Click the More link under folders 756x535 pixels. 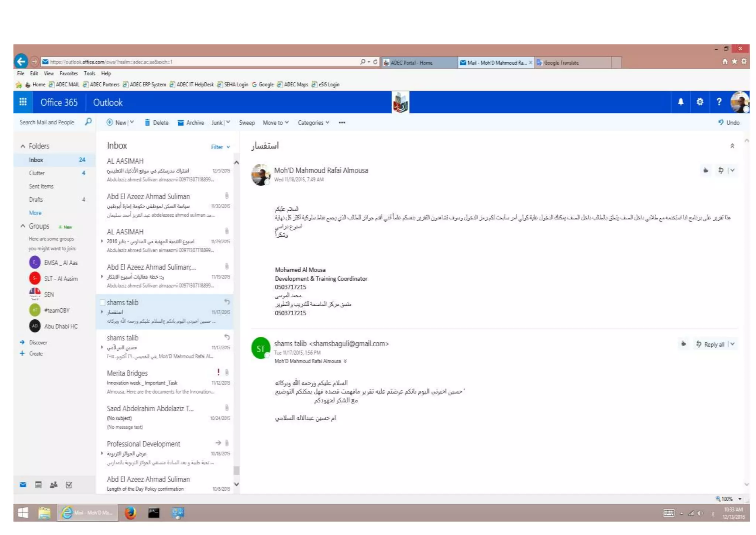tap(35, 213)
